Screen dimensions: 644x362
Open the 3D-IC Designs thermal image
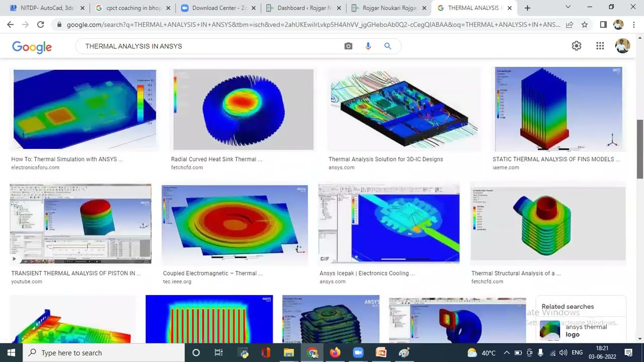point(405,110)
